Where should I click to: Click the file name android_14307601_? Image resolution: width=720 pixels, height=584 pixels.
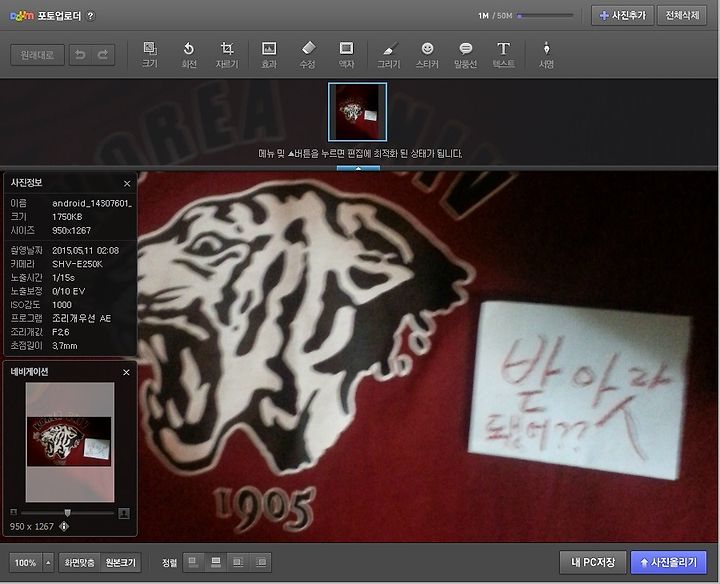pyautogui.click(x=92, y=203)
